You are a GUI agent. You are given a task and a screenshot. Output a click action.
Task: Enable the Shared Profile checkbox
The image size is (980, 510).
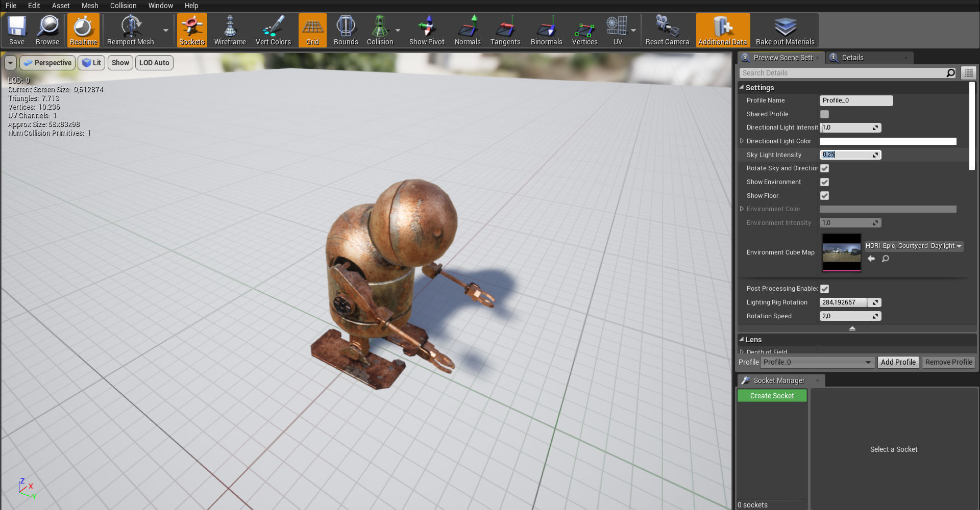pyautogui.click(x=824, y=114)
